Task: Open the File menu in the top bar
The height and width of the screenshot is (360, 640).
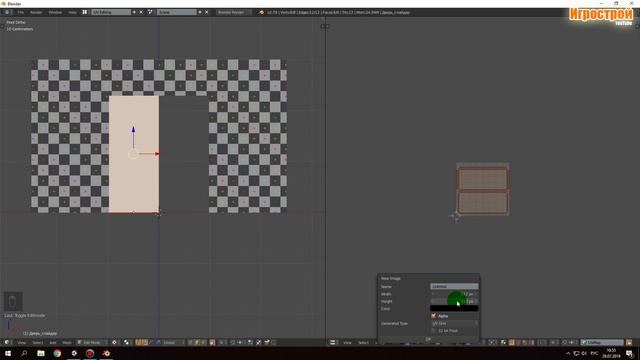Action: pos(20,12)
